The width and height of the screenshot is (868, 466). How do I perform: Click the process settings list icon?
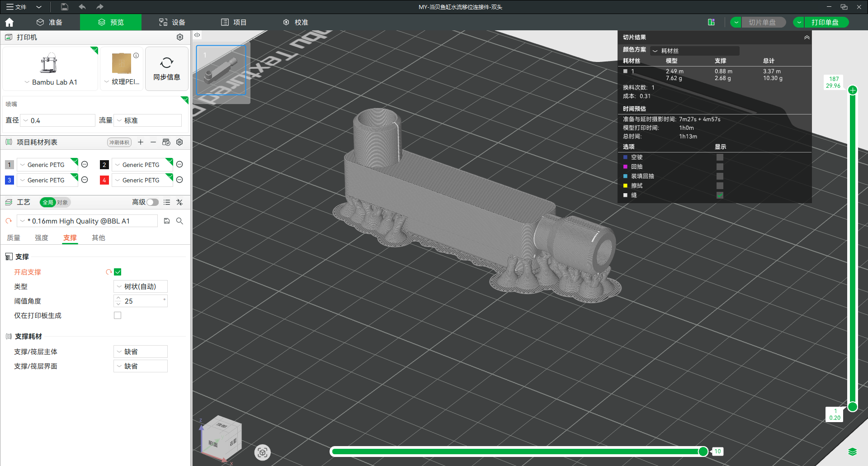pos(167,202)
